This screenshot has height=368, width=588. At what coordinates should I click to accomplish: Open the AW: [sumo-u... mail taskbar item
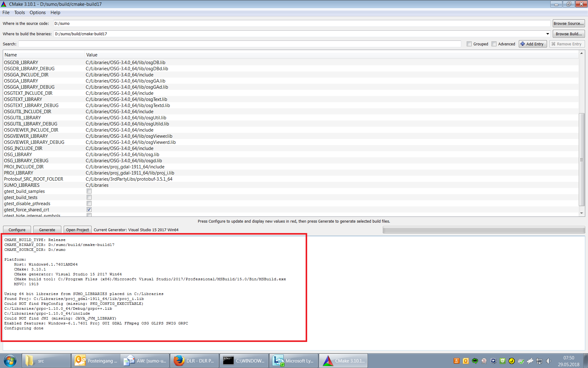click(x=145, y=361)
